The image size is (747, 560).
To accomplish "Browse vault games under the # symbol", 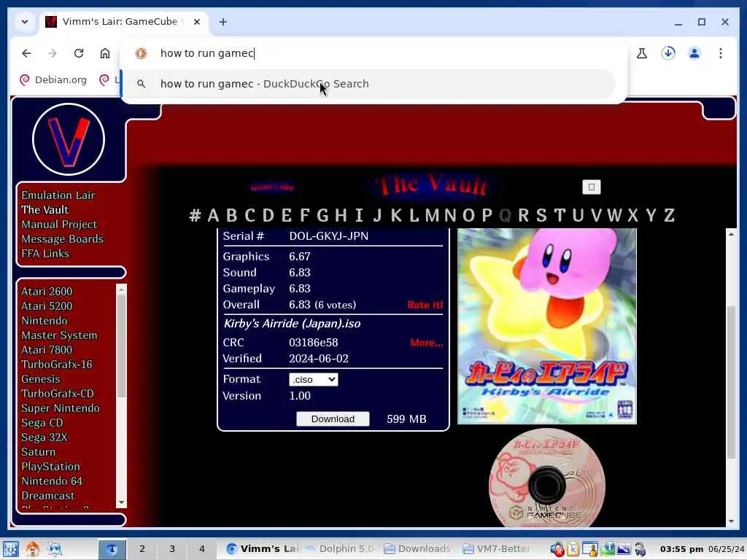I will click(x=195, y=215).
